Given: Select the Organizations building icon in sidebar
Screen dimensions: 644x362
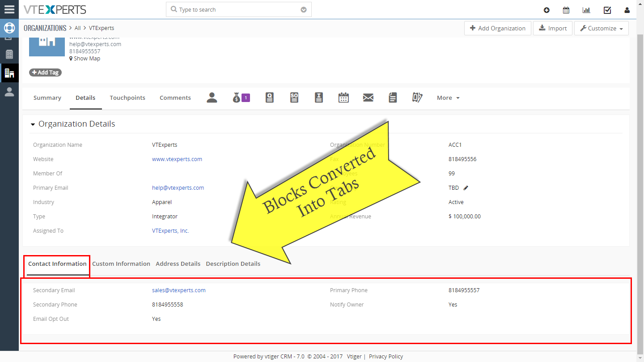Looking at the screenshot, I should pyautogui.click(x=9, y=73).
